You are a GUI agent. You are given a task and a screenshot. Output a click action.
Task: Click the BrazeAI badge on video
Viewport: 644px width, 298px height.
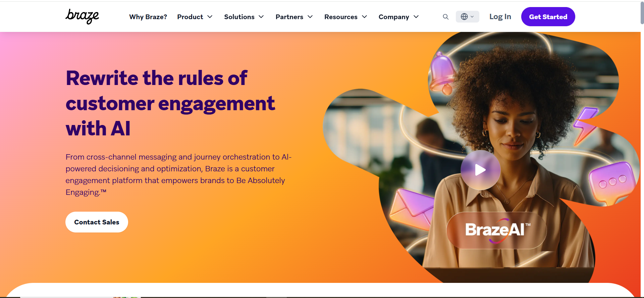point(497,230)
